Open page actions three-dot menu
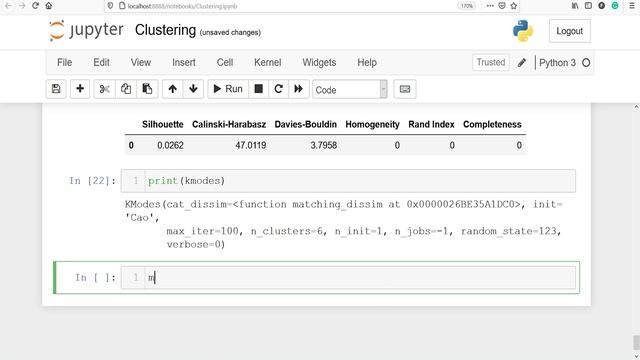640x360 pixels. [490, 6]
